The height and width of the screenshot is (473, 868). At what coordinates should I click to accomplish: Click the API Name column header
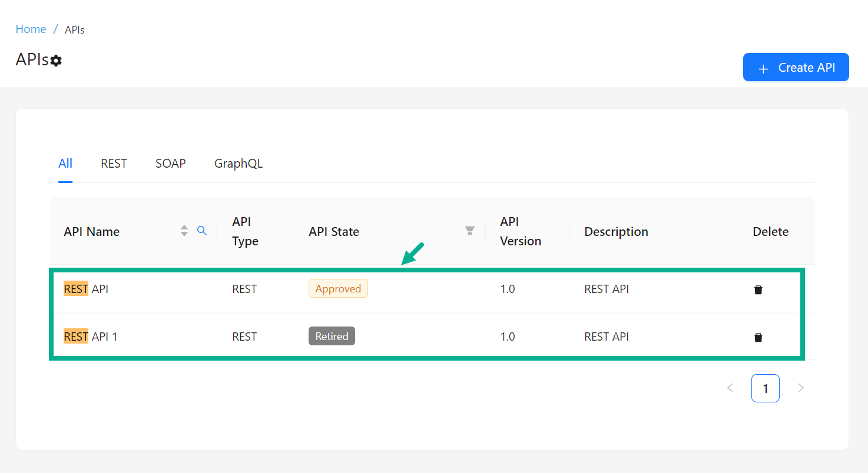click(x=92, y=232)
